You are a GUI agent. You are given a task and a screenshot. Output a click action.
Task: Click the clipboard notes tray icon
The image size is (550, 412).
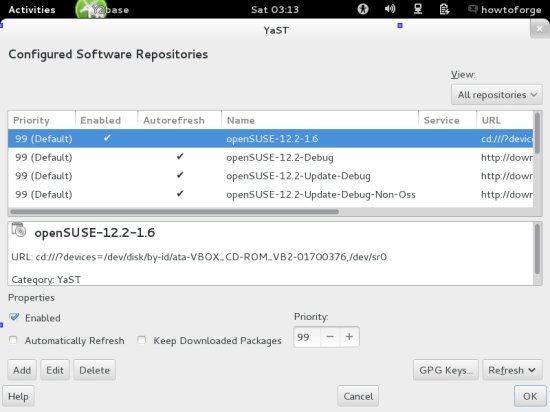(444, 9)
